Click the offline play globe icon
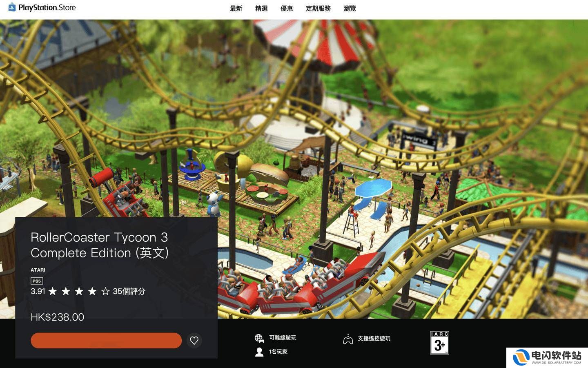The image size is (588, 368). pos(259,338)
